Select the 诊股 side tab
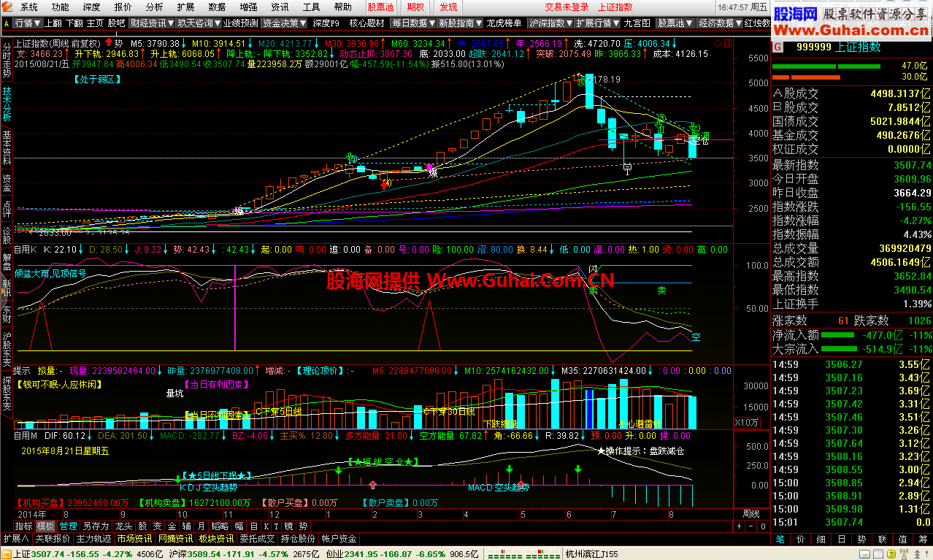 [x=7, y=235]
